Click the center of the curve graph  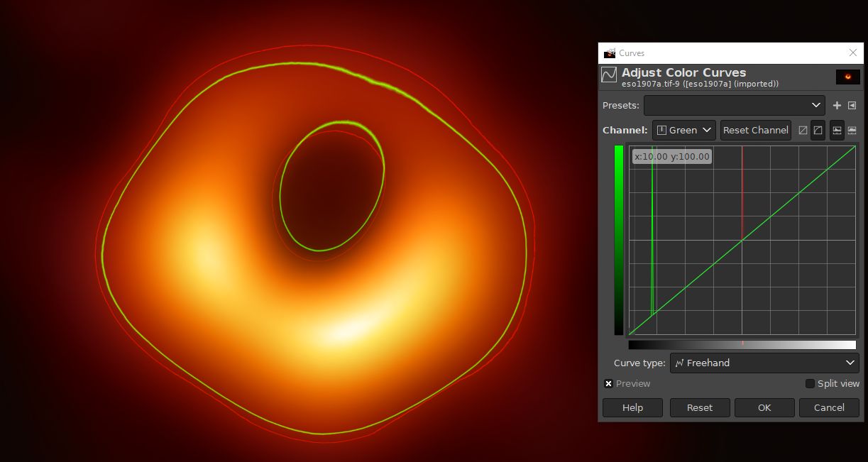coord(742,241)
